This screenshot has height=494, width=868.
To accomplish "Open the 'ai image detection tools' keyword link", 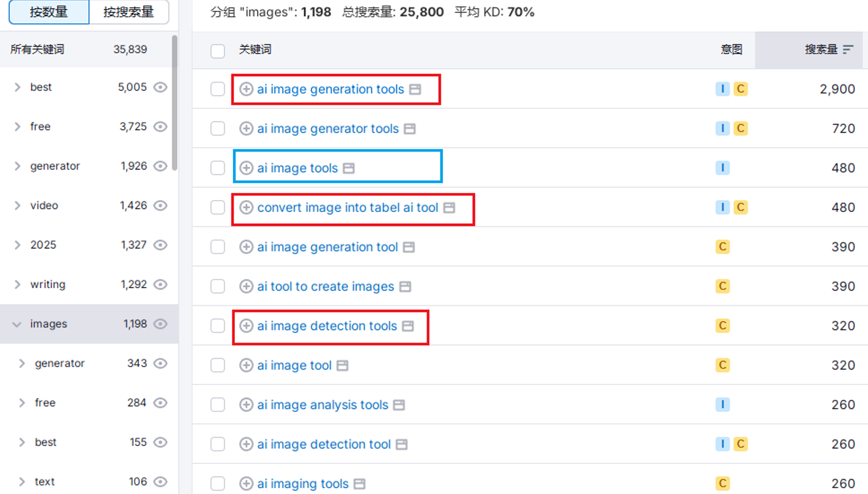I will tap(326, 326).
